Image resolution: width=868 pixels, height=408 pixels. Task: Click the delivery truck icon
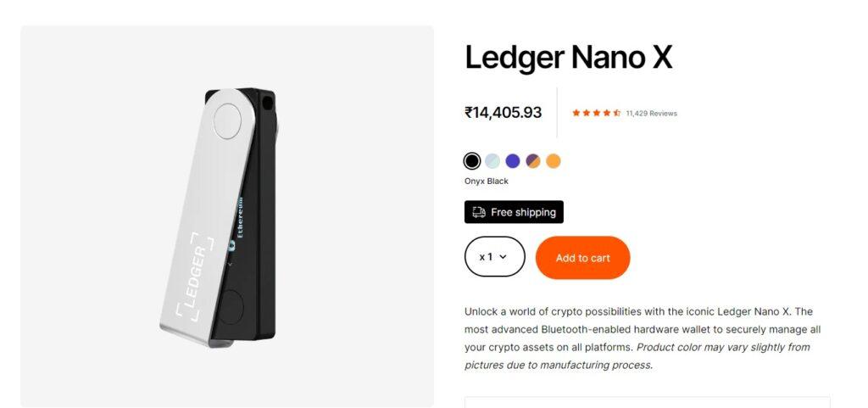pyautogui.click(x=479, y=212)
